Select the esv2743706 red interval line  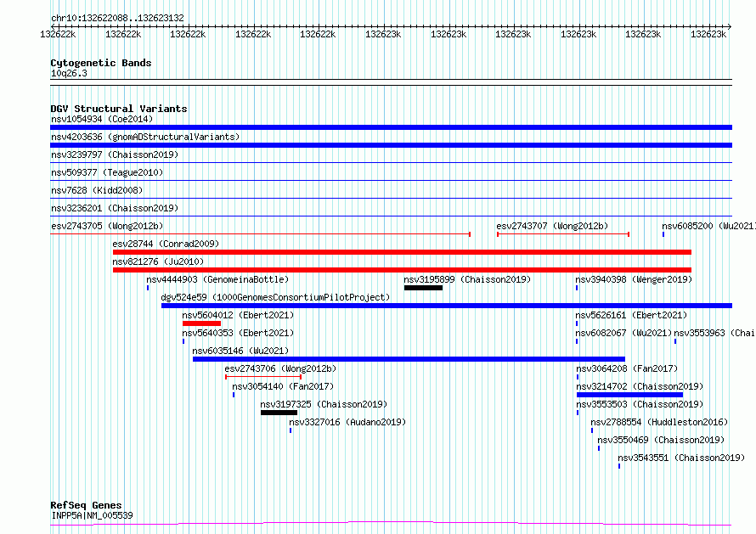(263, 377)
